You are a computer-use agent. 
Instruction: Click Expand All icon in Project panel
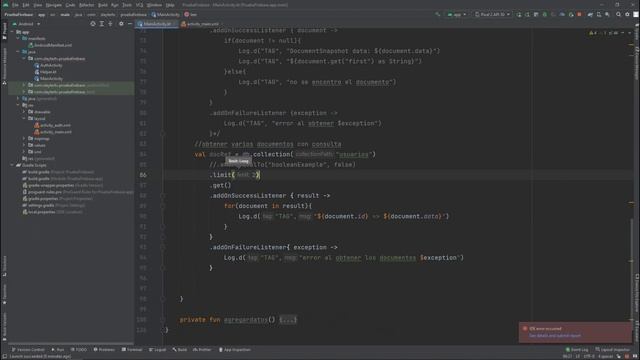point(102,24)
